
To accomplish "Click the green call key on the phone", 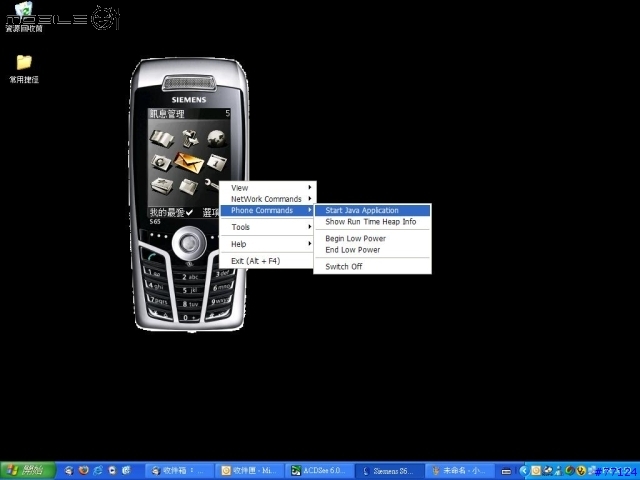I will pos(153,257).
